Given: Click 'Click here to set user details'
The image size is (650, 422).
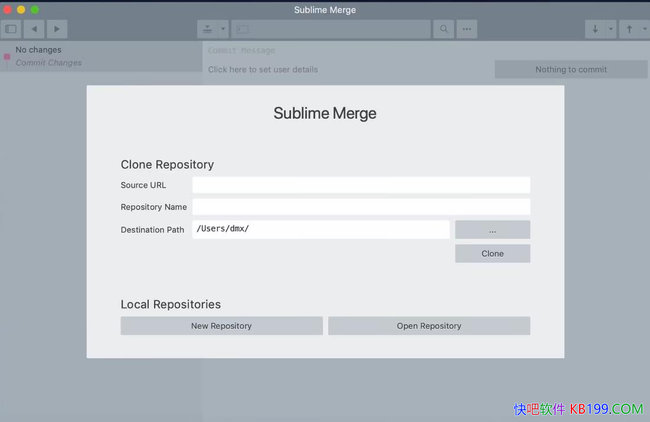Looking at the screenshot, I should pyautogui.click(x=263, y=70).
